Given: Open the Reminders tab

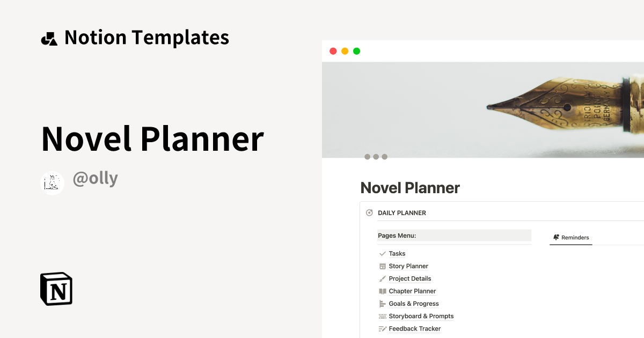Looking at the screenshot, I should pos(571,238).
